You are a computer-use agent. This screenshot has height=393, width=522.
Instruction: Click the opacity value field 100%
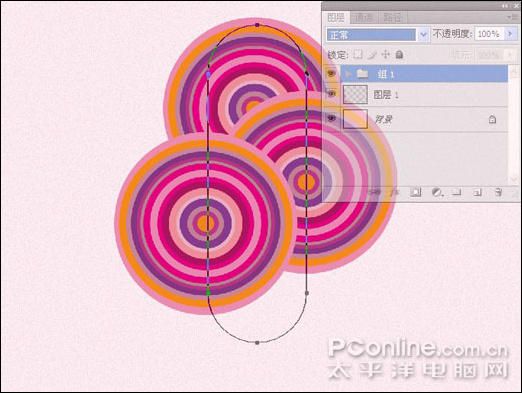pos(489,34)
